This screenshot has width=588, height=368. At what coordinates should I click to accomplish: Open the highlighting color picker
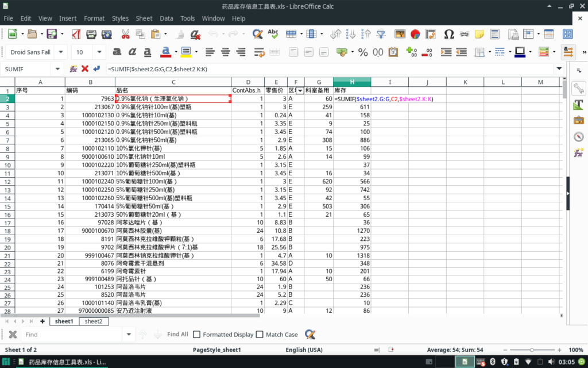point(186,53)
